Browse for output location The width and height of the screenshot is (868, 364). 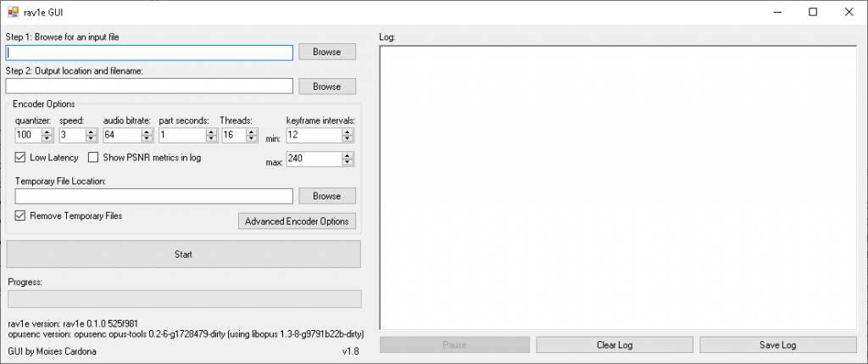326,87
